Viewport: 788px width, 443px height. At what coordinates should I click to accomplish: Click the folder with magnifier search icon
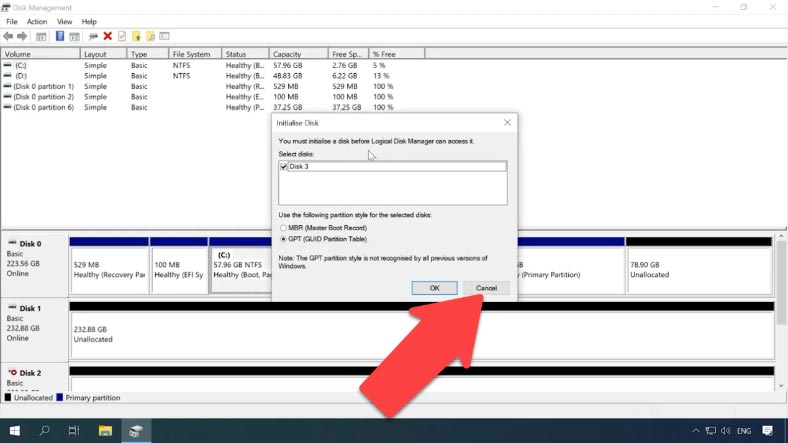pos(150,36)
